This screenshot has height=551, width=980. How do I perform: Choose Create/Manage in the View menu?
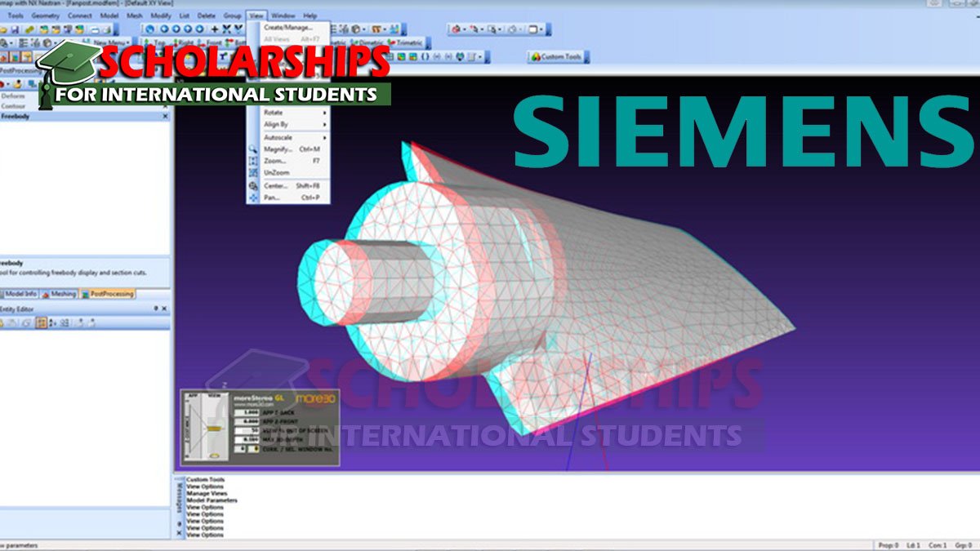(288, 27)
